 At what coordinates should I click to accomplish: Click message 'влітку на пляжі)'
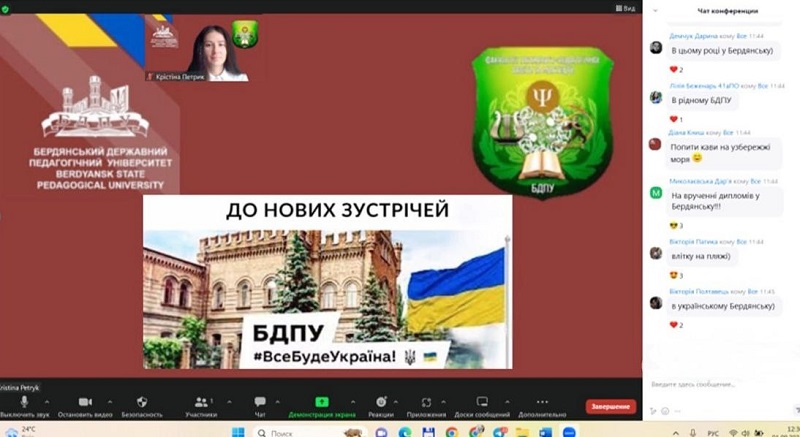coord(701,256)
